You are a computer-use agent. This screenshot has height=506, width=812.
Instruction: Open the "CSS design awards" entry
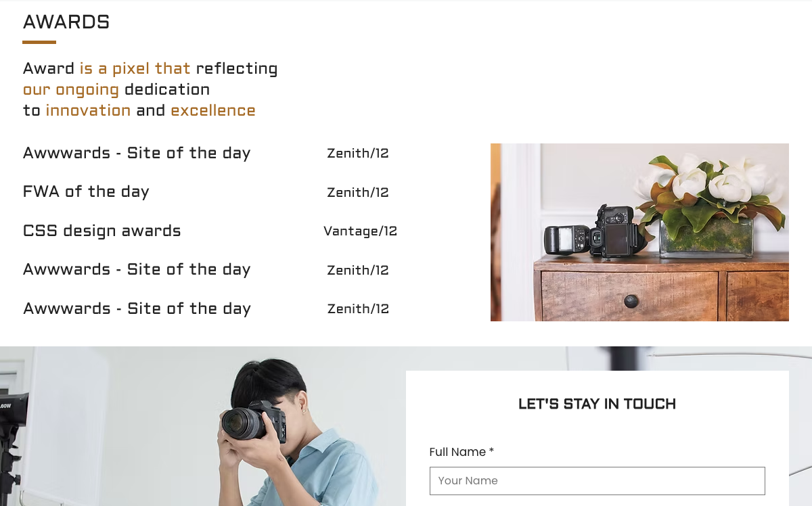point(101,231)
